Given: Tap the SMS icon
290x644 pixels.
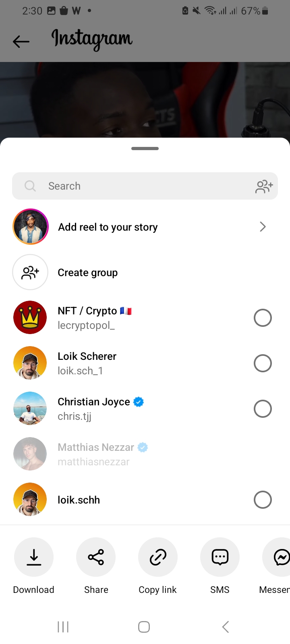Looking at the screenshot, I should click(x=220, y=557).
